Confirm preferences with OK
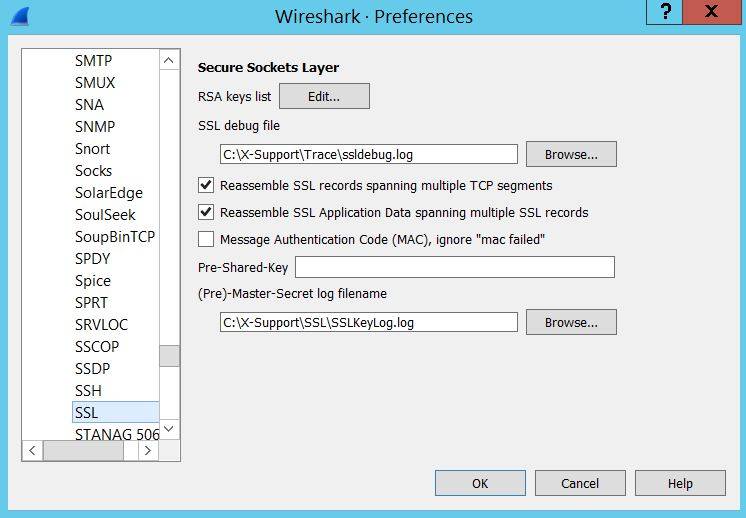The width and height of the screenshot is (746, 518). 480,483
